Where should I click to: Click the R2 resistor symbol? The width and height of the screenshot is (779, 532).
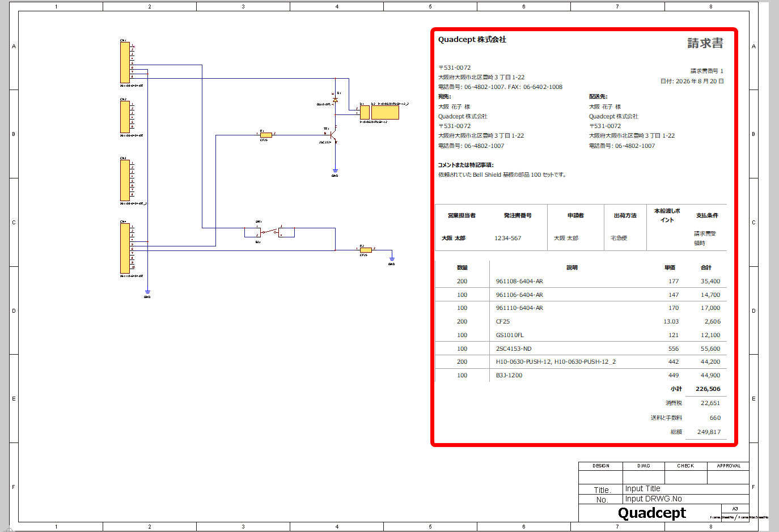click(x=366, y=250)
